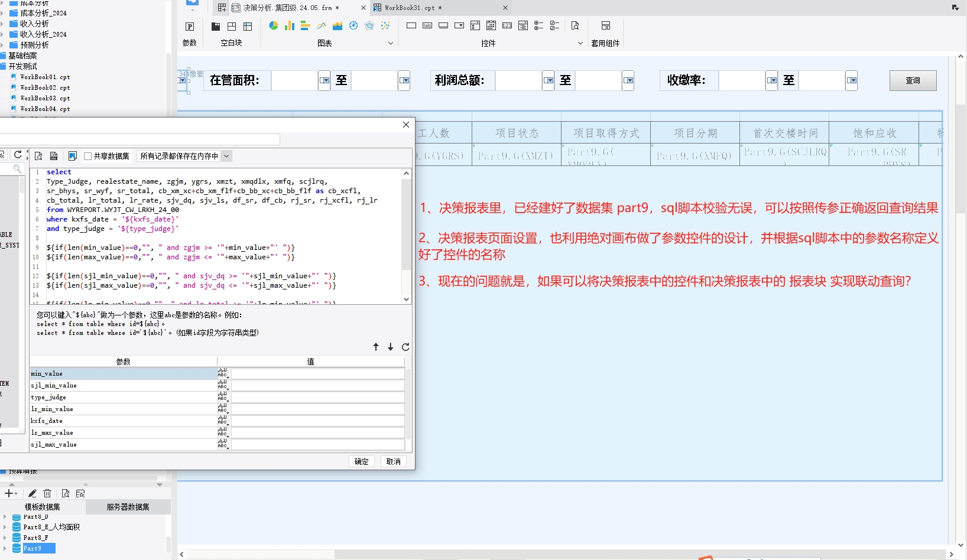Insert a gauge chart component
967x560 pixels.
[x=353, y=25]
